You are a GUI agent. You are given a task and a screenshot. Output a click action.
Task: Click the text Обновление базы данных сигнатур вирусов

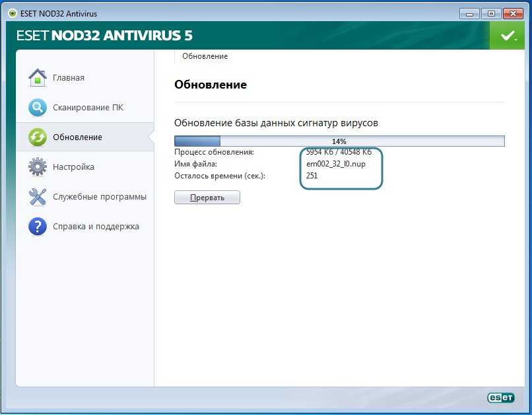pyautogui.click(x=276, y=123)
